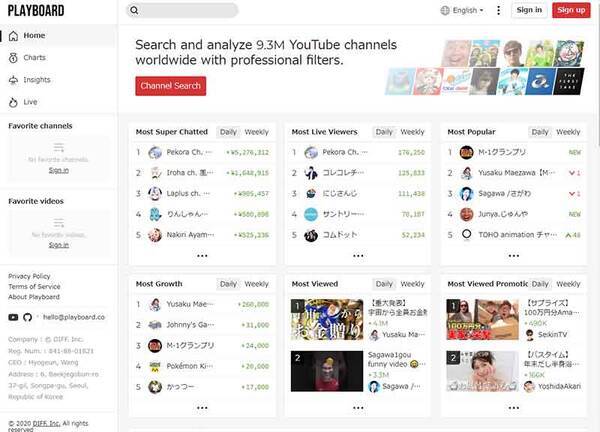Open the three-dot more options menu
The height and width of the screenshot is (432, 600).
click(498, 10)
